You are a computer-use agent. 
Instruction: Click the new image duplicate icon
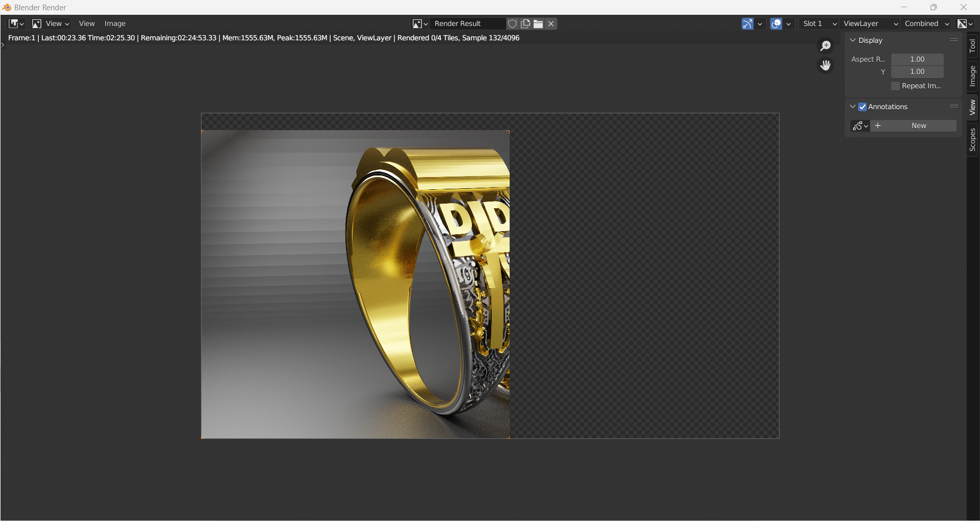[x=525, y=23]
